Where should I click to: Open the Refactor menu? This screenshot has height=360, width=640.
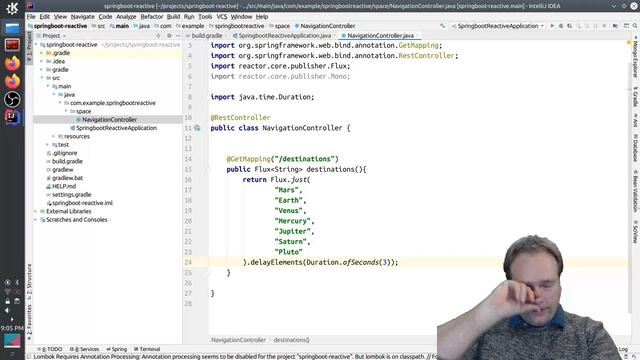(151, 17)
